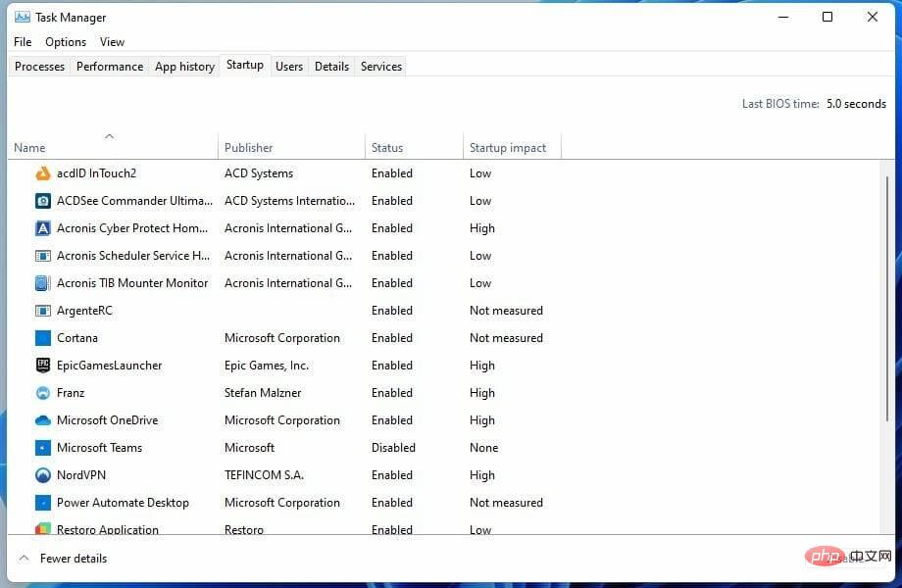This screenshot has height=588, width=902.
Task: Click the Microsoft Teams icon
Action: 43,448
